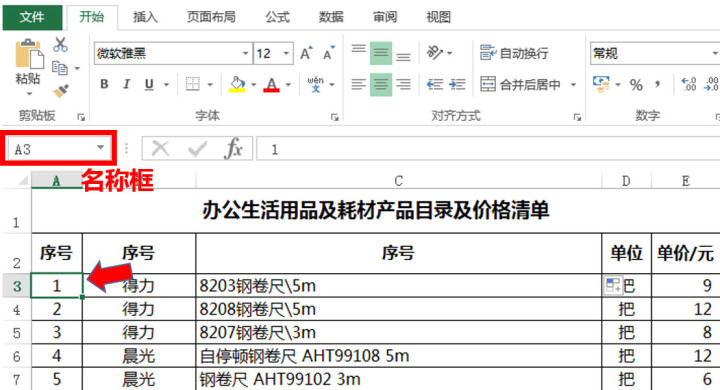Toggle middle vertical alignment

click(381, 53)
